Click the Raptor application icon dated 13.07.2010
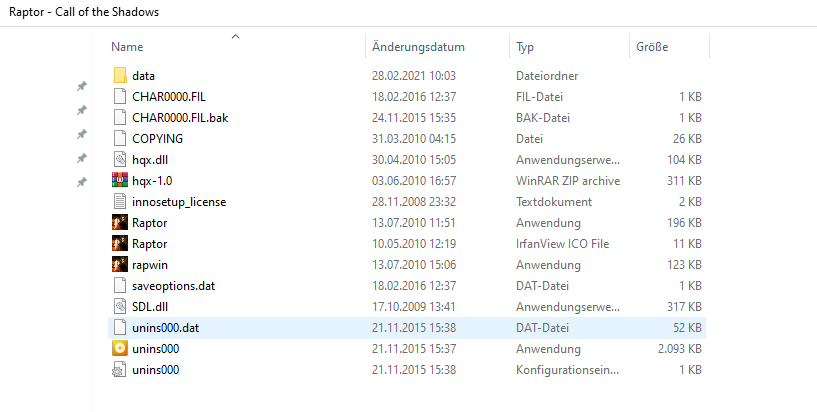 click(x=120, y=222)
